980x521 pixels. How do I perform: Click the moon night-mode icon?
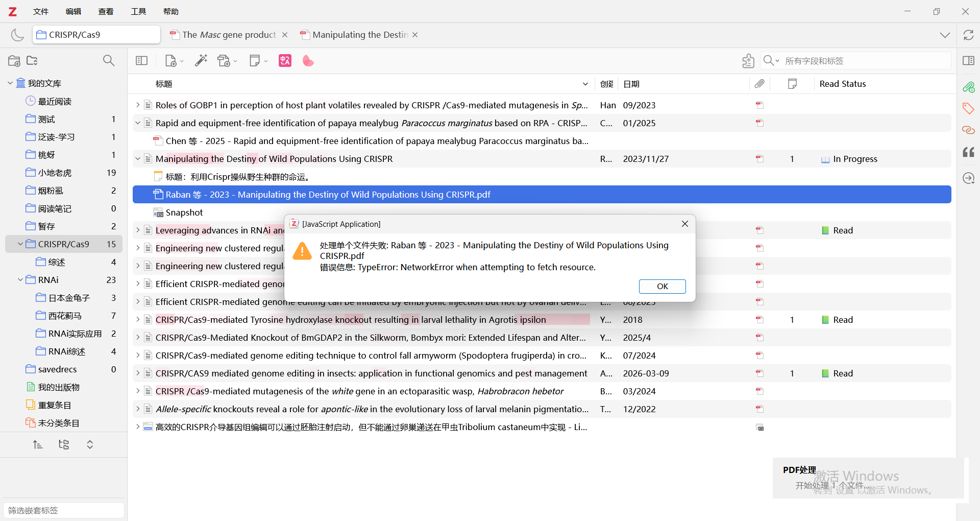(x=17, y=35)
